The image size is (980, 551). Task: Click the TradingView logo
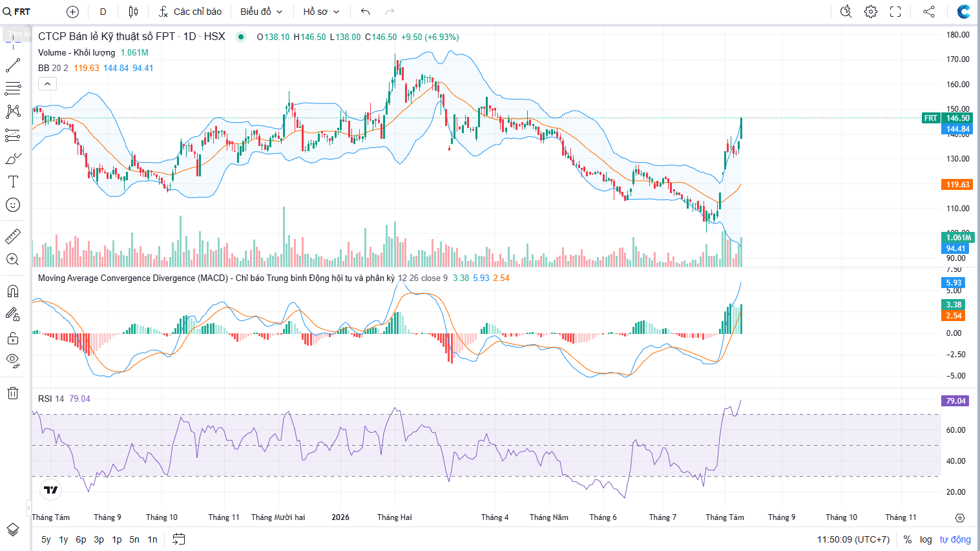50,490
